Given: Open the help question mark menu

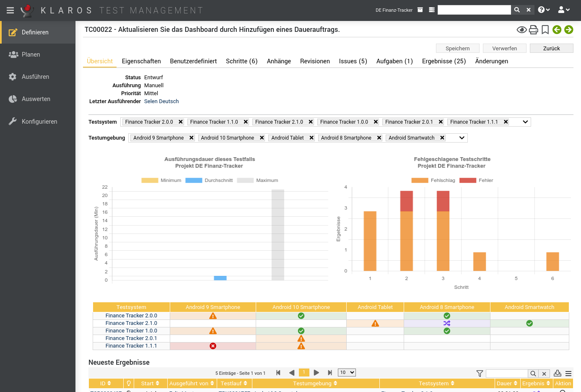Looking at the screenshot, I should tap(544, 10).
